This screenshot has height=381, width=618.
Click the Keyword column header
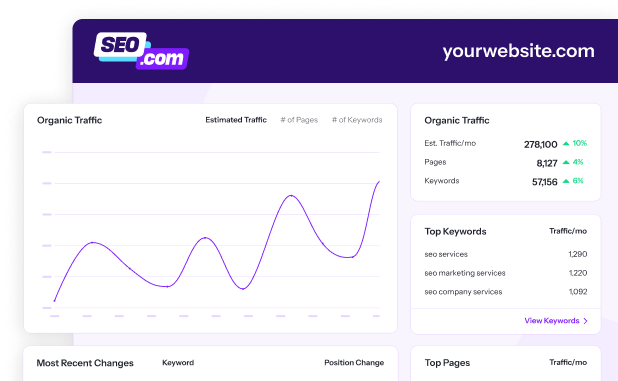178,363
